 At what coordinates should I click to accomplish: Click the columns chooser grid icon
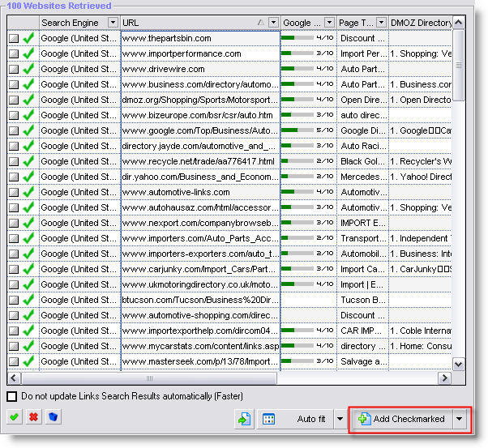tap(268, 419)
